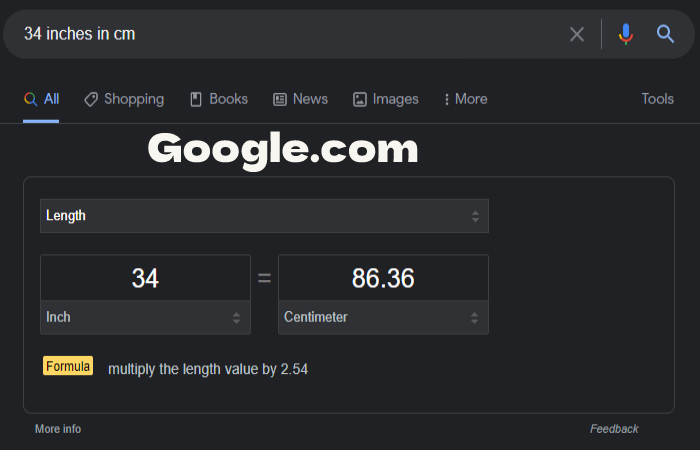This screenshot has height=450, width=700.
Task: Go to the News tab
Action: 300,99
